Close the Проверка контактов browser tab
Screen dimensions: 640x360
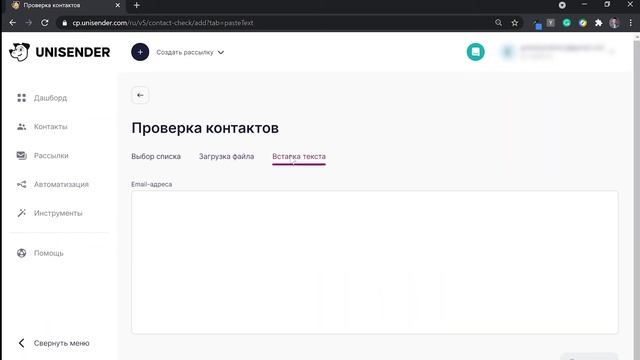pyautogui.click(x=118, y=5)
